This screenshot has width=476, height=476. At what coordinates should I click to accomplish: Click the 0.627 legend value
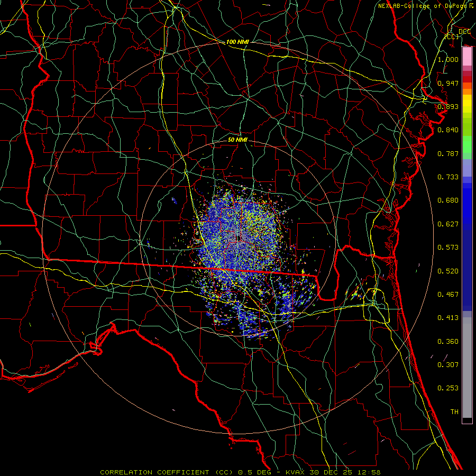pos(448,224)
